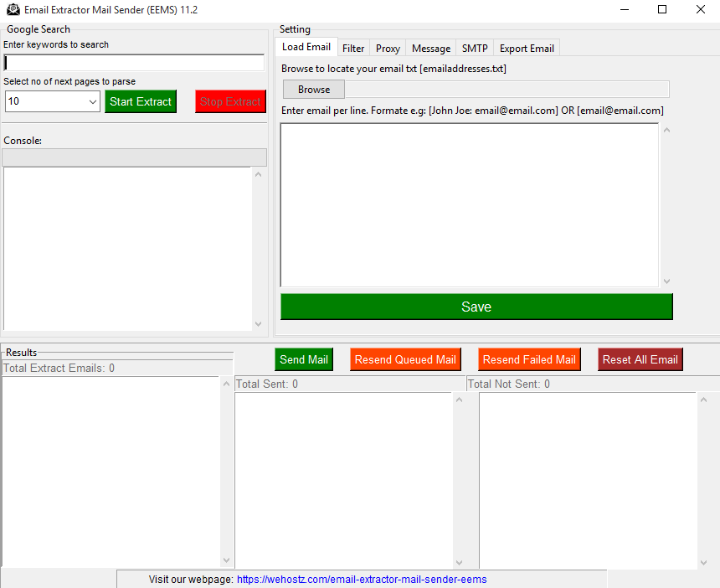Image resolution: width=720 pixels, height=588 pixels.
Task: Click the green Start Extract button
Action: pos(141,101)
